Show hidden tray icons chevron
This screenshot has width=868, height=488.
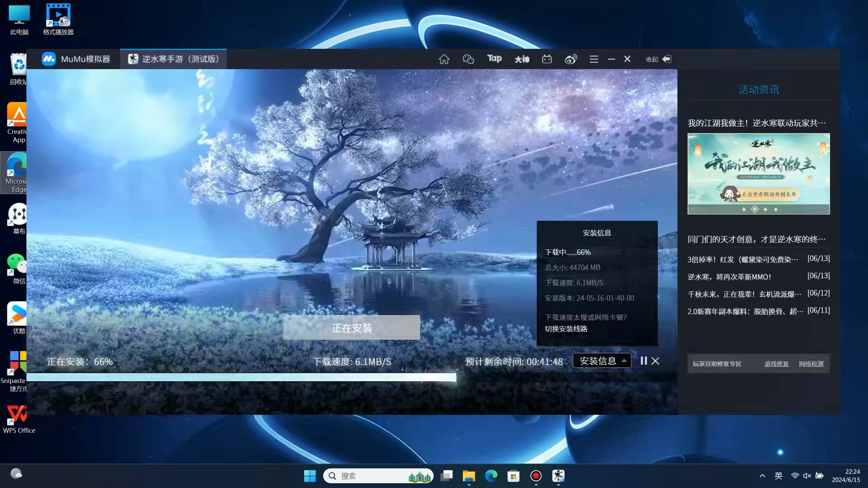click(762, 476)
